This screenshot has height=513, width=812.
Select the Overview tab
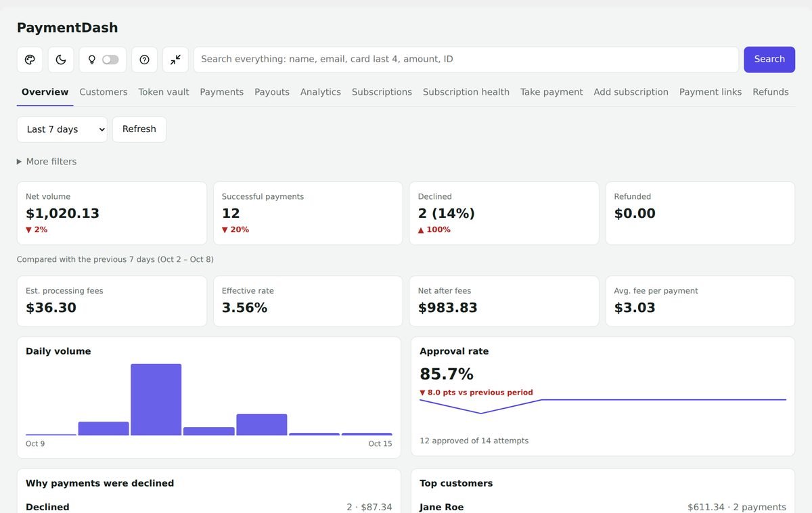pos(45,92)
